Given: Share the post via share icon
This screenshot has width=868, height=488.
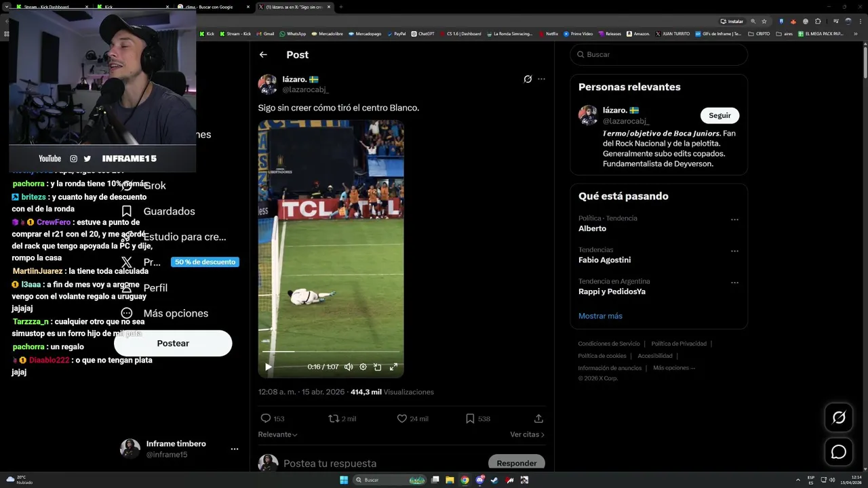Looking at the screenshot, I should [x=538, y=419].
